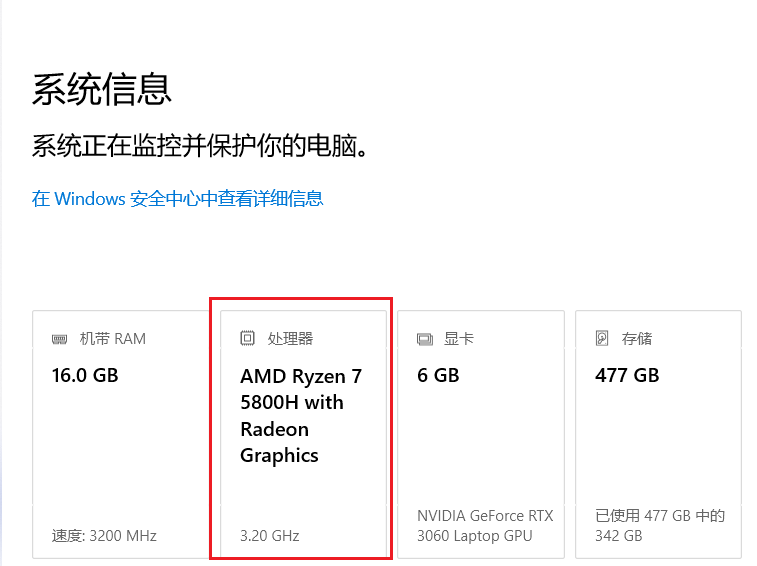Click the 已使用 477 GB 中的 342 GB text
Viewport: 757px width, 566px height.
[659, 526]
